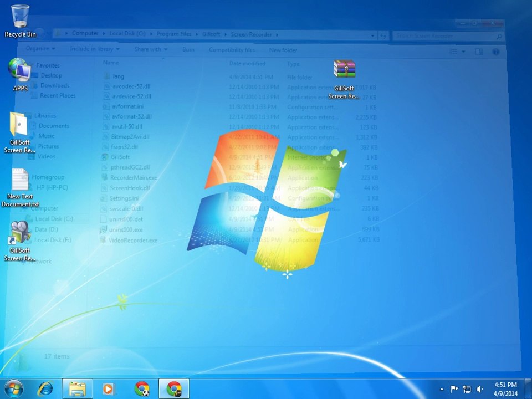Select avformat.ini in file list

(127, 106)
